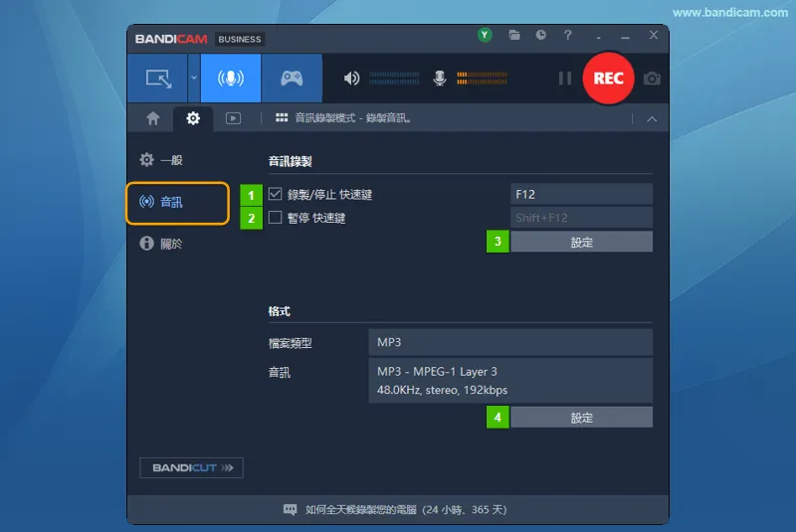Viewport: 796px width, 532px height.
Task: Click 設定 button under 格式
Action: [x=581, y=418]
